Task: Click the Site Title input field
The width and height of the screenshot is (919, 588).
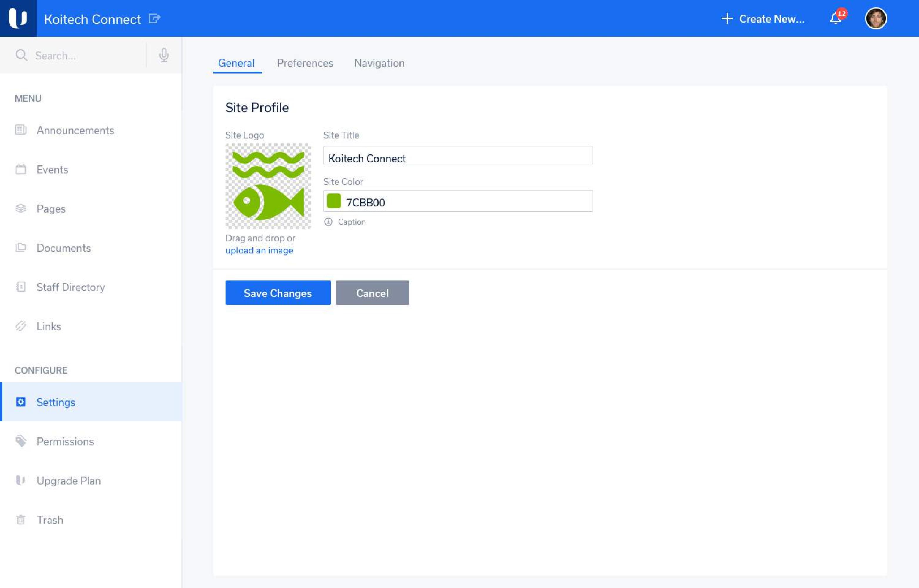Action: tap(458, 156)
